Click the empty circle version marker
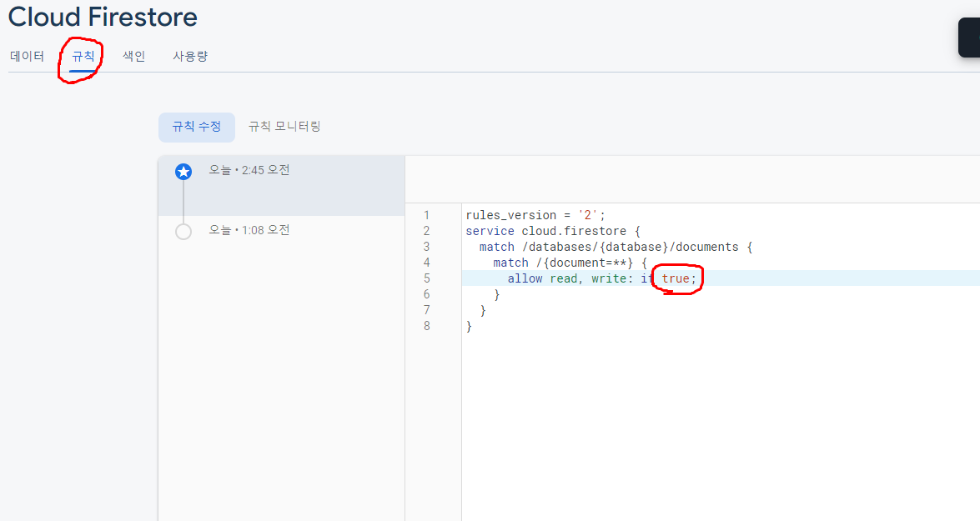The image size is (980, 521). pos(183,232)
